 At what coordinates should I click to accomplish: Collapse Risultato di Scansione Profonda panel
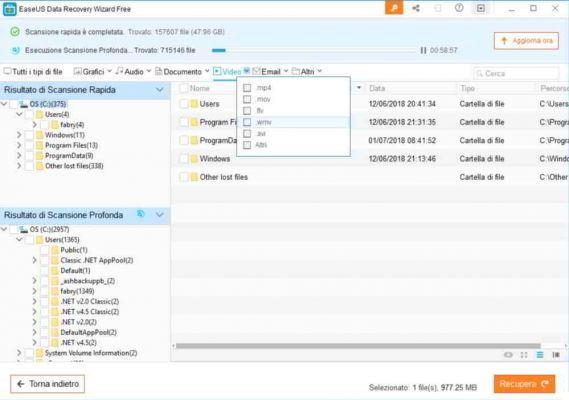pos(160,215)
